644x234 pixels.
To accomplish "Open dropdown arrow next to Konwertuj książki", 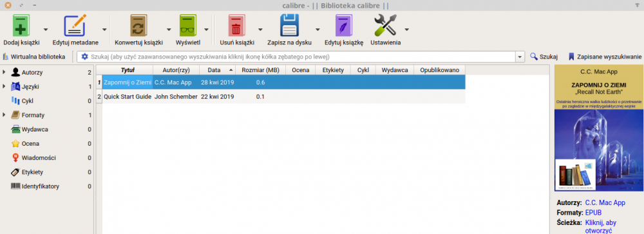I will [169, 29].
